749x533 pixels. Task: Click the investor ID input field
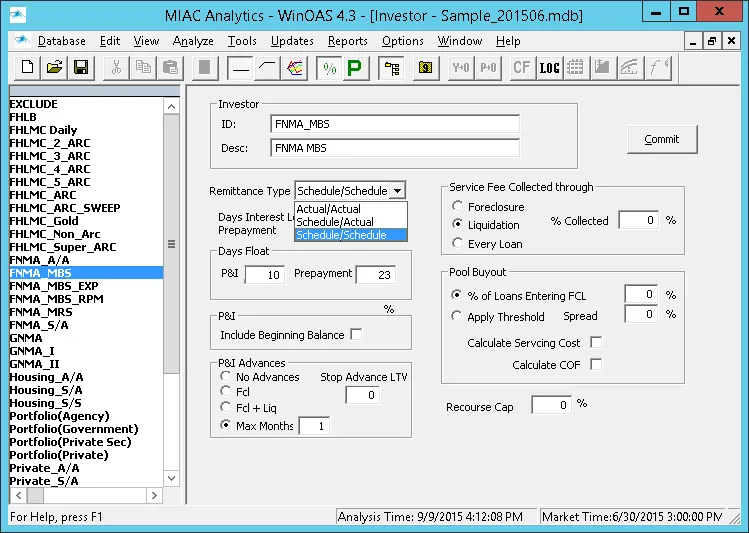395,124
